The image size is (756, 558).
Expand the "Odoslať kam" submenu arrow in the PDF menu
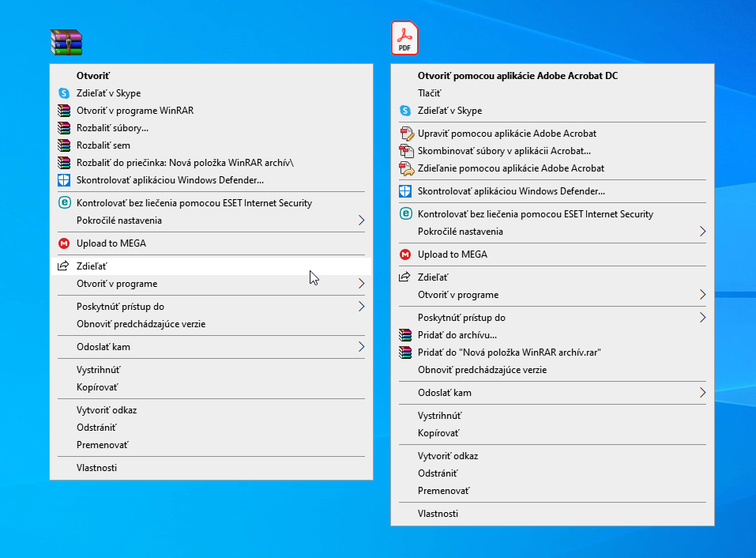tap(702, 393)
